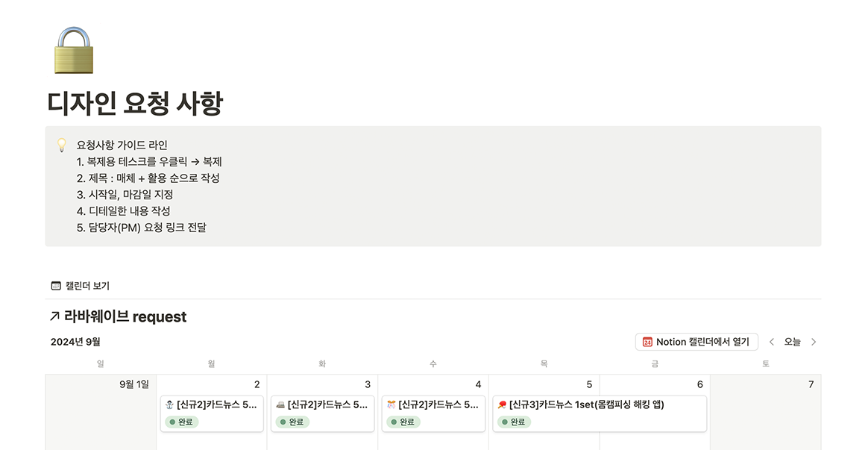
Task: Click the Notion Calendar icon
Action: (647, 342)
